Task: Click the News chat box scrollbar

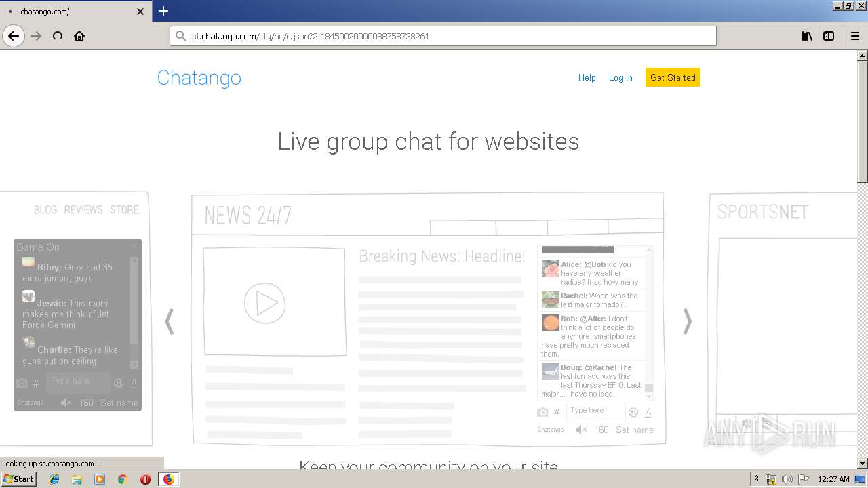Action: tap(649, 323)
